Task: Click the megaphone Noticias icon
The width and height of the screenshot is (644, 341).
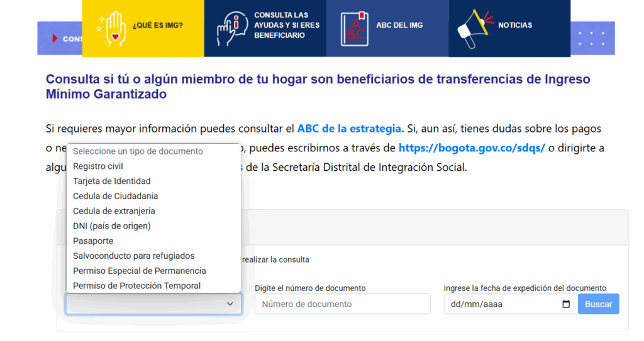Action: coord(475,29)
